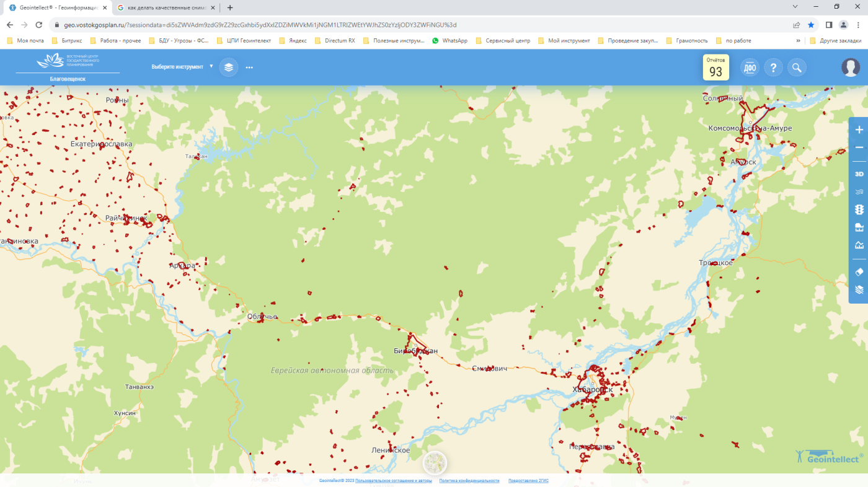
Task: Select the area measurement ruler tool
Action: click(x=859, y=227)
